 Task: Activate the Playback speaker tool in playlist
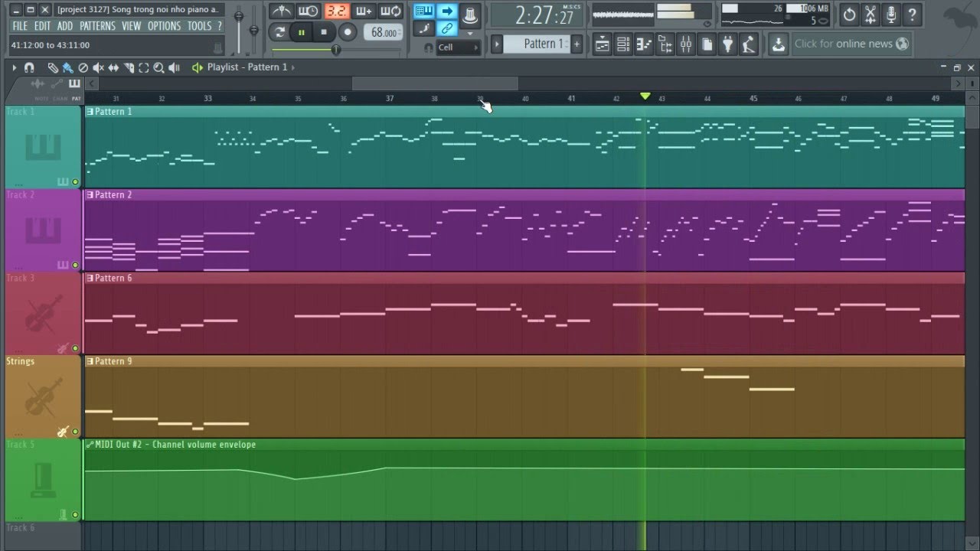pyautogui.click(x=174, y=67)
